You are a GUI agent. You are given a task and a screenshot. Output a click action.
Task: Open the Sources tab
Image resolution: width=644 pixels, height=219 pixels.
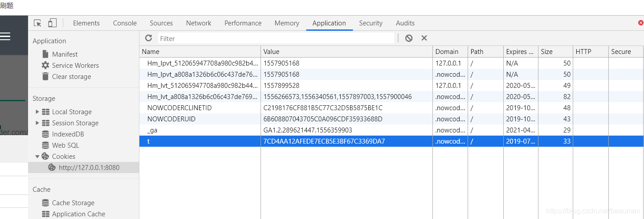coord(161,23)
